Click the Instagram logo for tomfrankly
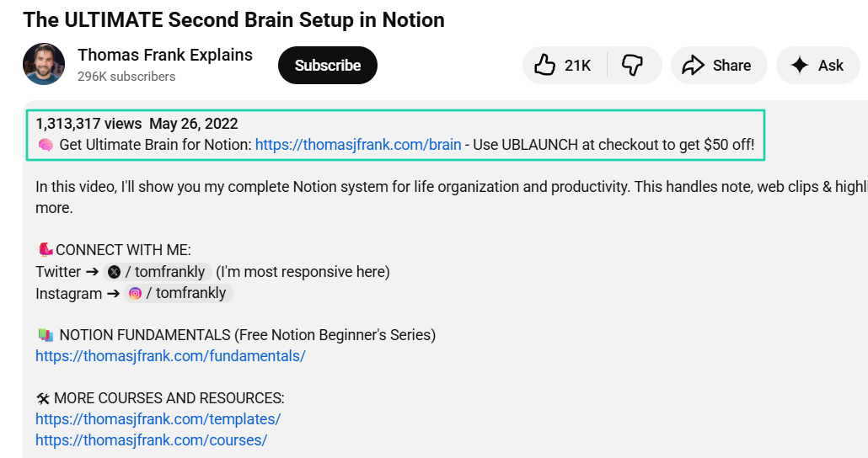 pyautogui.click(x=135, y=293)
